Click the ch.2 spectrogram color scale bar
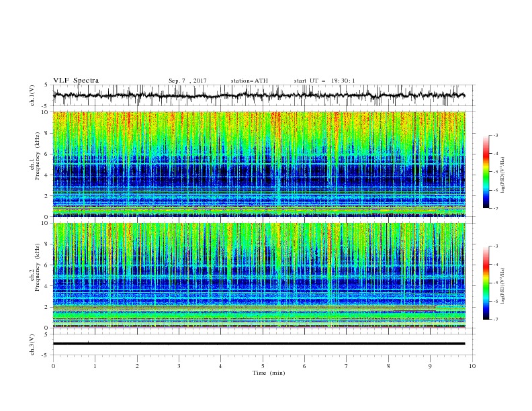The image size is (532, 411). click(486, 283)
